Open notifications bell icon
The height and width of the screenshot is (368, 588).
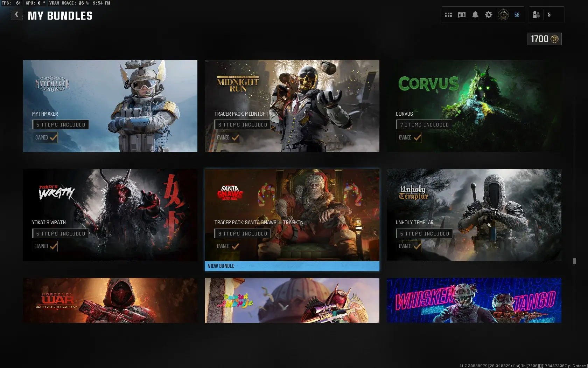[x=475, y=15]
